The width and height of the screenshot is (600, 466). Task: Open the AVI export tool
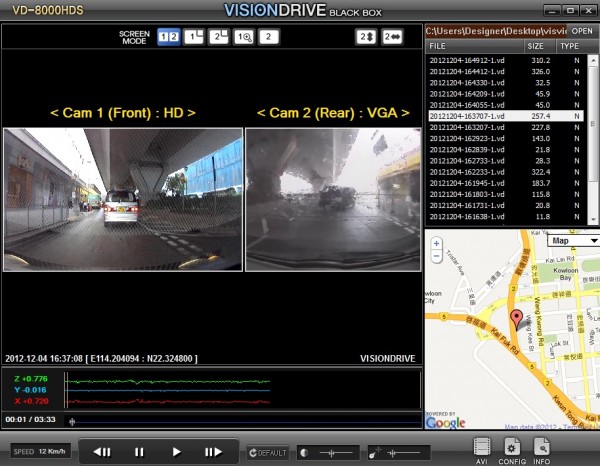[x=483, y=448]
